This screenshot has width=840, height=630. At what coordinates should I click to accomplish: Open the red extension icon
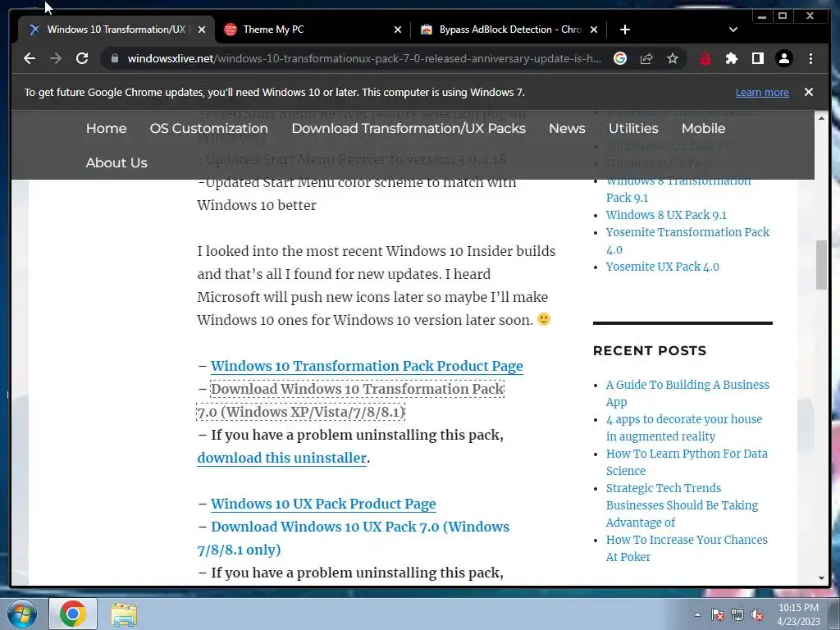(x=705, y=58)
